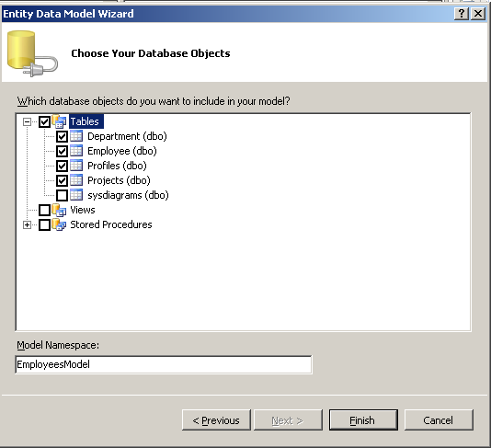Uncheck the Department (dbo) checkbox

tap(62, 136)
